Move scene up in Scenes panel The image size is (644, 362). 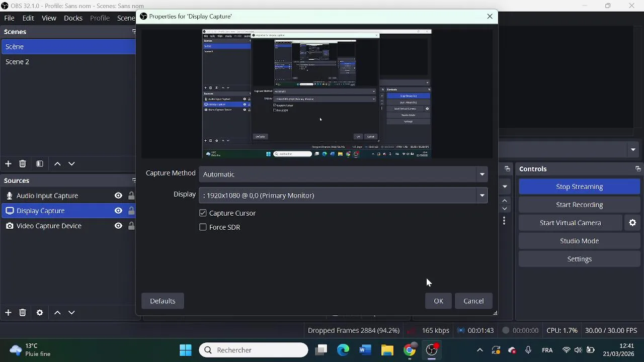pyautogui.click(x=57, y=164)
